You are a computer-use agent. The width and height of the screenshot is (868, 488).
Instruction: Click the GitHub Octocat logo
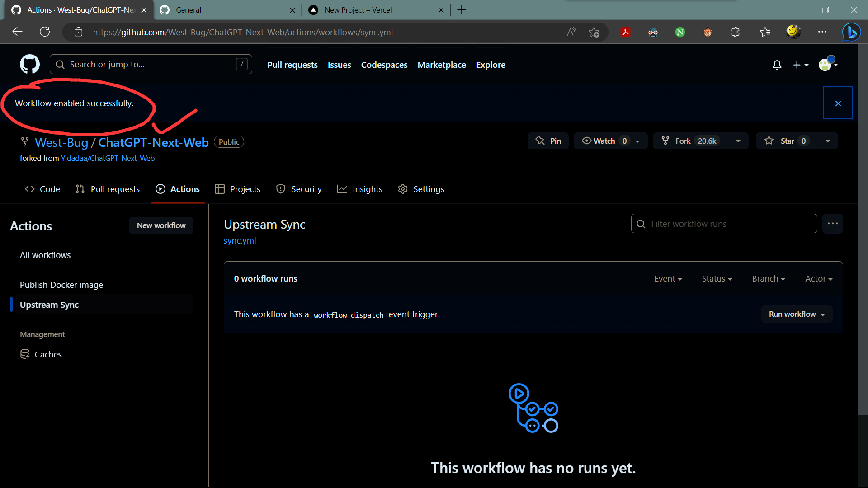coord(30,65)
